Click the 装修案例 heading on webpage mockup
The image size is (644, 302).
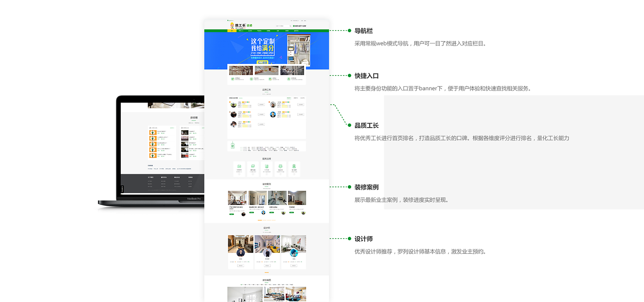tap(267, 184)
